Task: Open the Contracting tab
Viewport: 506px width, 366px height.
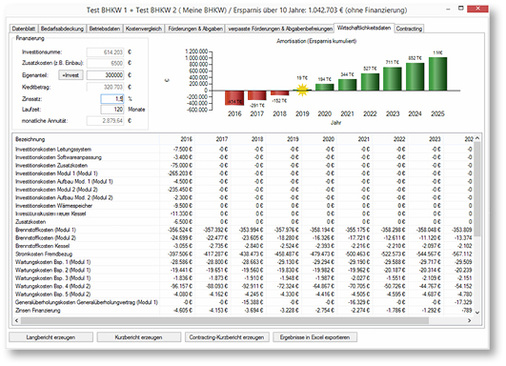Action: click(x=409, y=29)
